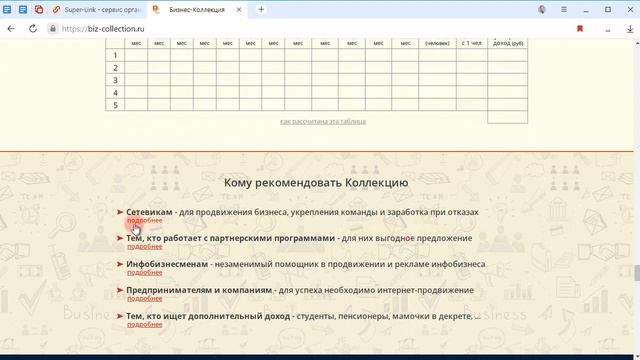Open the link как рассчитана эта таблица
Viewport: 640px width, 360px height.
[x=323, y=121]
